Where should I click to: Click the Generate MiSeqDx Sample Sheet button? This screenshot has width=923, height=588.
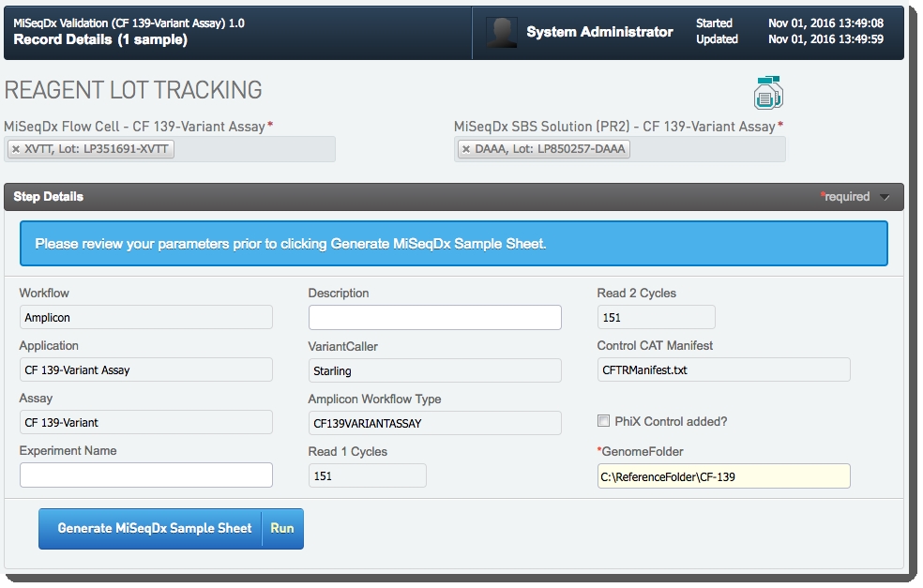click(155, 528)
